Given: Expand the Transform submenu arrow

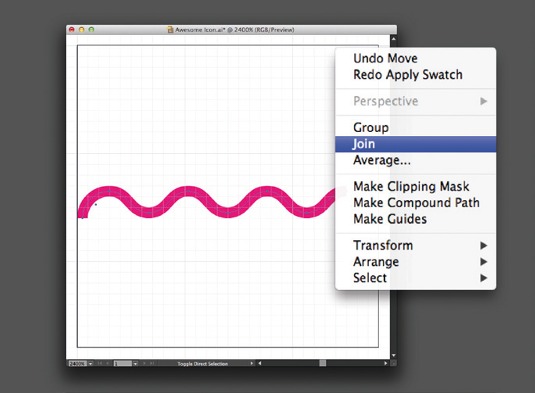Looking at the screenshot, I should pos(483,246).
